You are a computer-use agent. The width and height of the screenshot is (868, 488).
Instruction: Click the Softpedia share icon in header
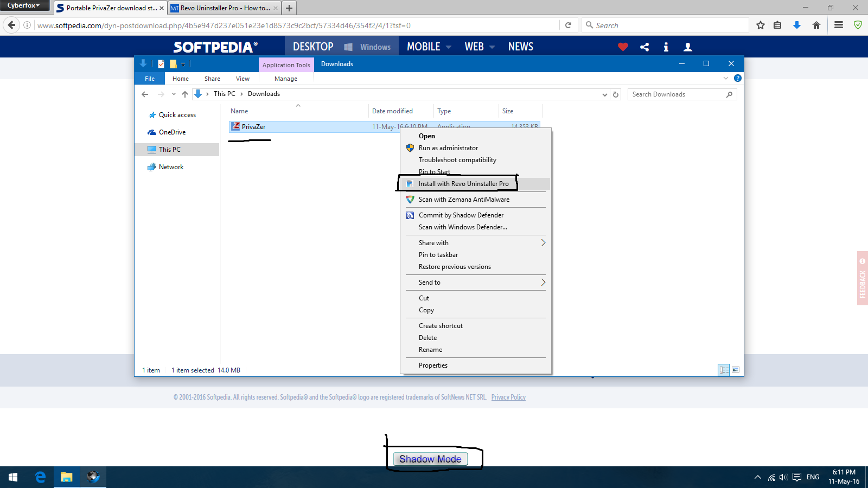[x=644, y=47]
